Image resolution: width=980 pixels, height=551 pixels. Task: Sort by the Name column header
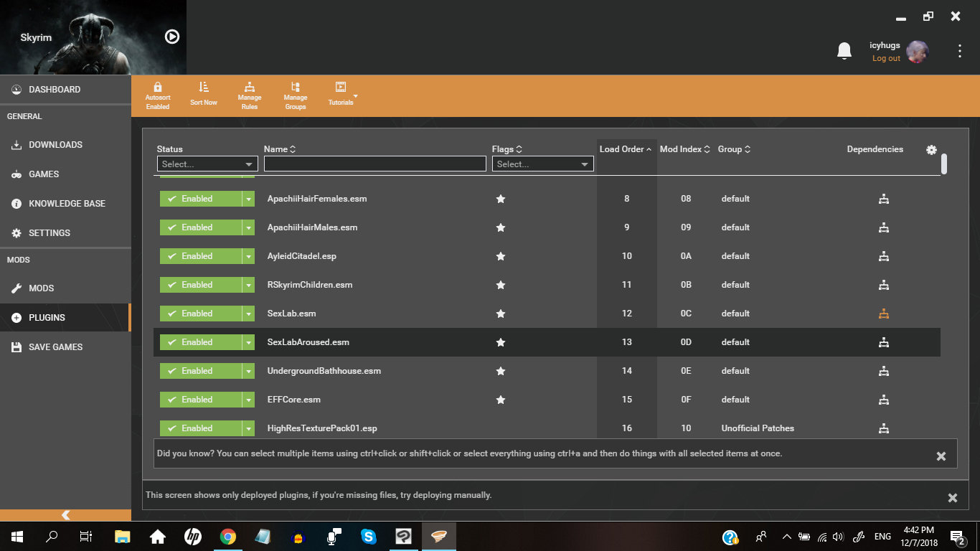pyautogui.click(x=280, y=149)
